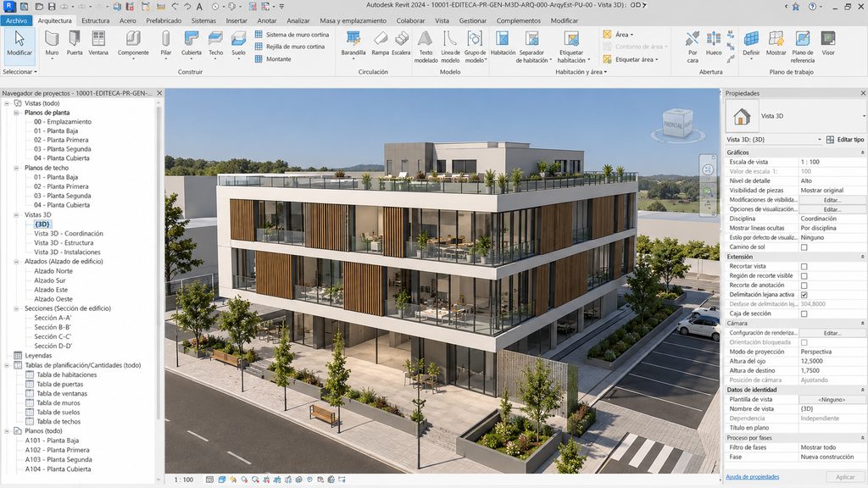Open the Visor work plane viewer
The height and width of the screenshot is (488, 868).
click(828, 43)
